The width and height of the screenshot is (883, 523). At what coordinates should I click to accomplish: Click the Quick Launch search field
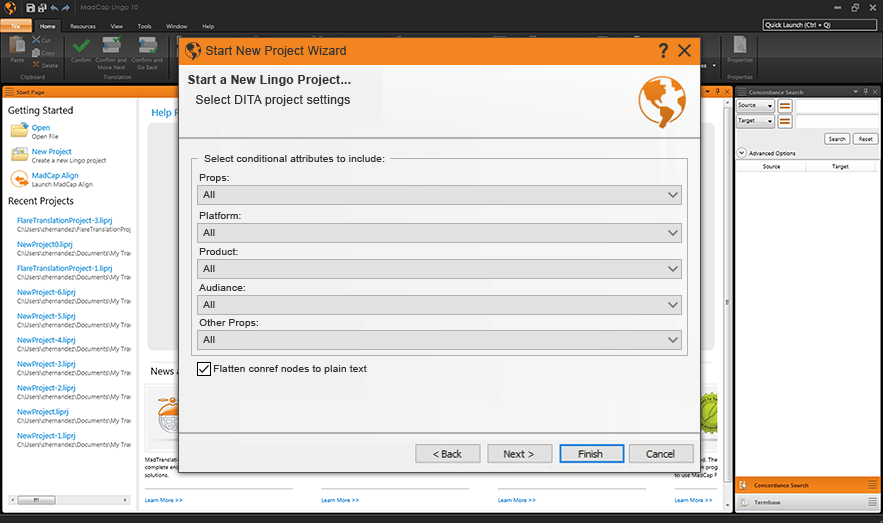coord(820,25)
